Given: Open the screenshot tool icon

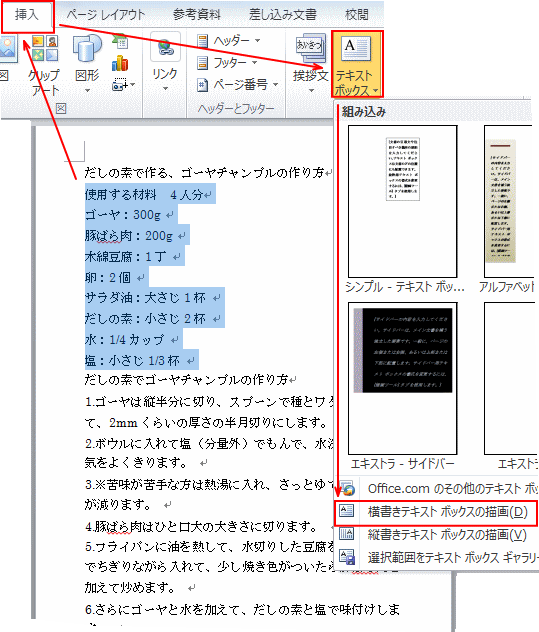Looking at the screenshot, I should [120, 85].
